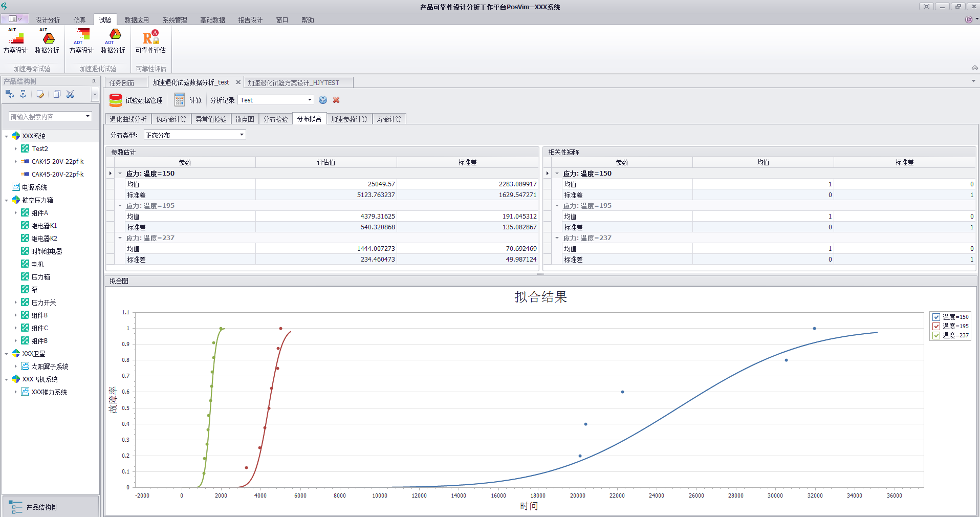Click the application menu button at top left
The height and width of the screenshot is (517, 980).
pos(15,19)
